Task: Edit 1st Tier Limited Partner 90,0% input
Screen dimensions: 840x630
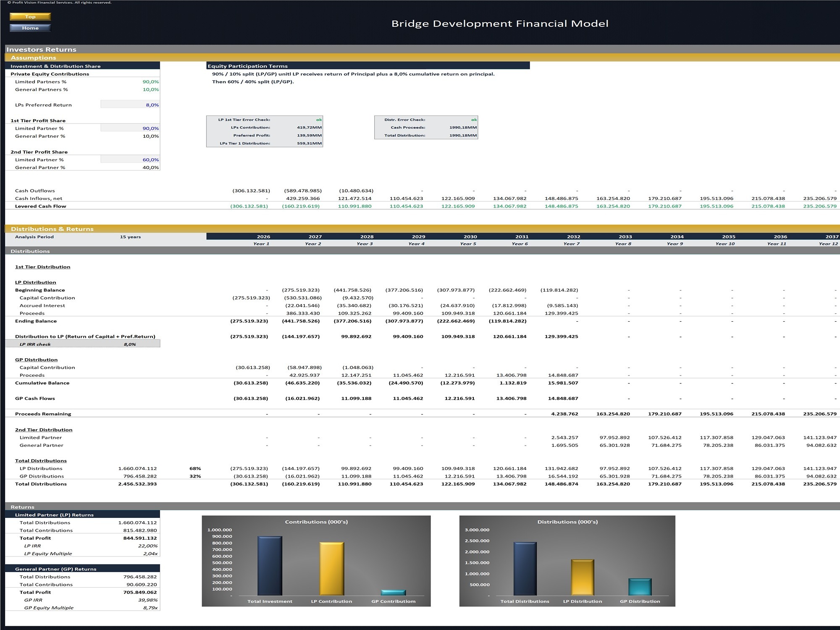Action: (x=130, y=129)
